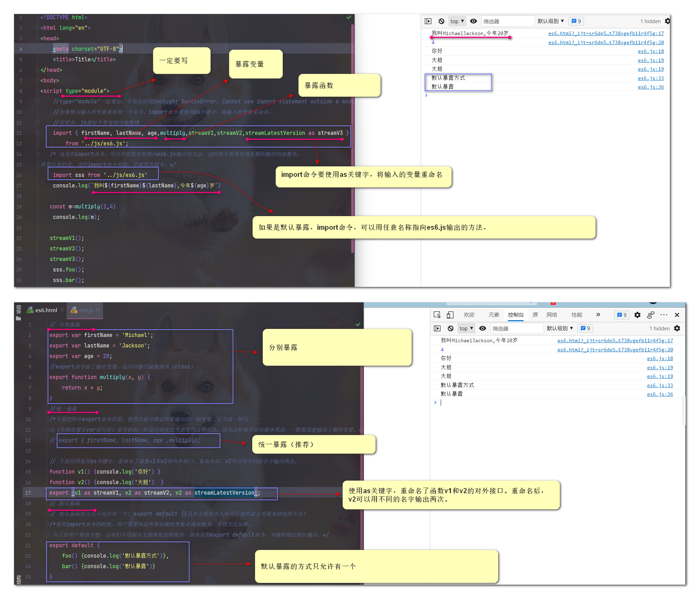Viewport: 700px width, 599px height.
Task: Open es6.js:18 source link in lower console
Action: point(660,358)
